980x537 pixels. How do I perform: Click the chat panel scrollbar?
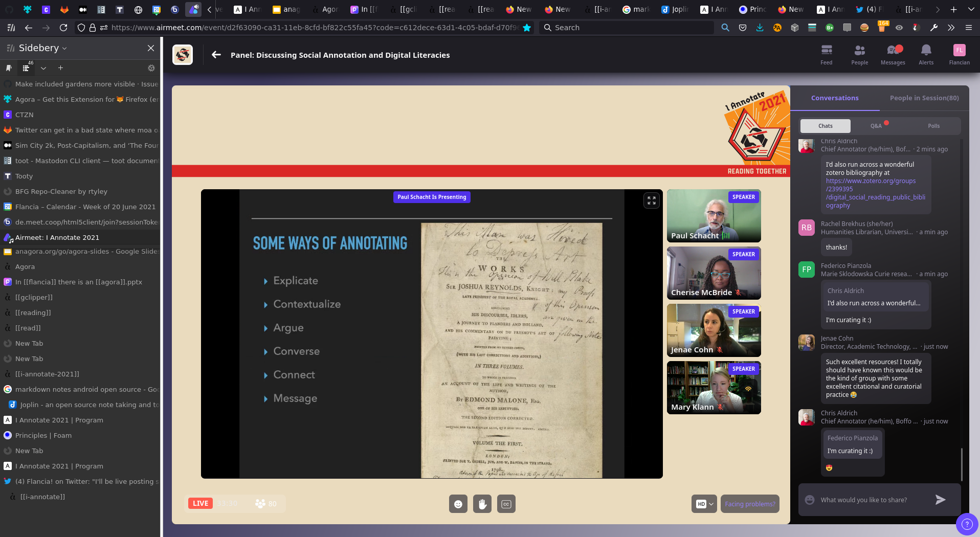click(962, 464)
